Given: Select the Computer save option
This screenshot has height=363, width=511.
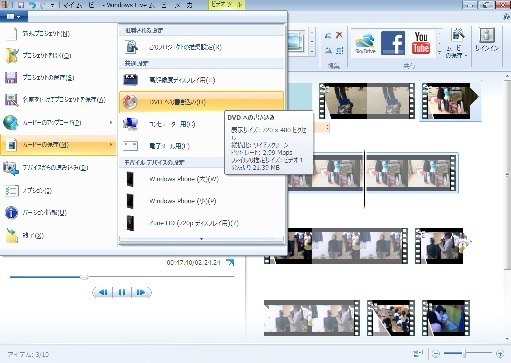Looking at the screenshot, I should pos(172,124).
